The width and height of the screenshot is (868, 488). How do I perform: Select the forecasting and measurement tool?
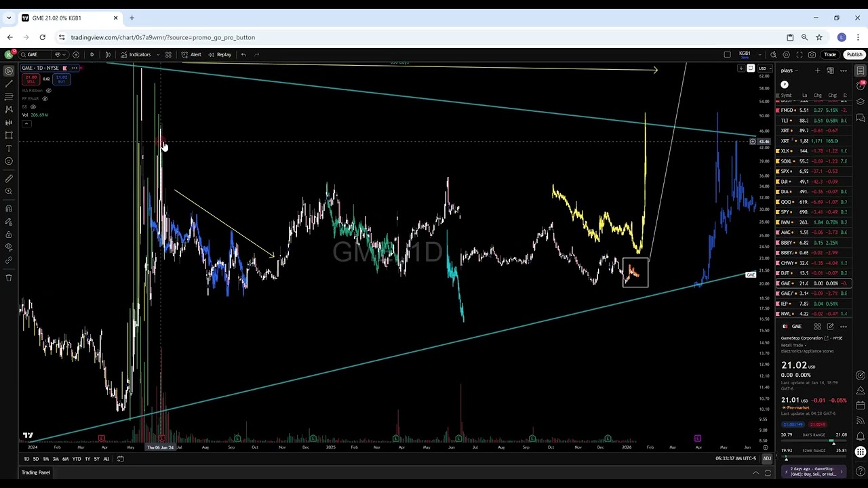9,122
